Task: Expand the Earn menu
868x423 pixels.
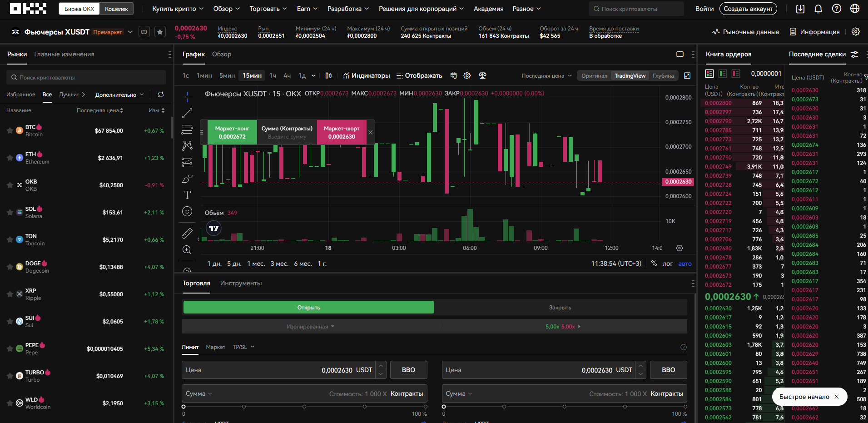Action: 307,9
